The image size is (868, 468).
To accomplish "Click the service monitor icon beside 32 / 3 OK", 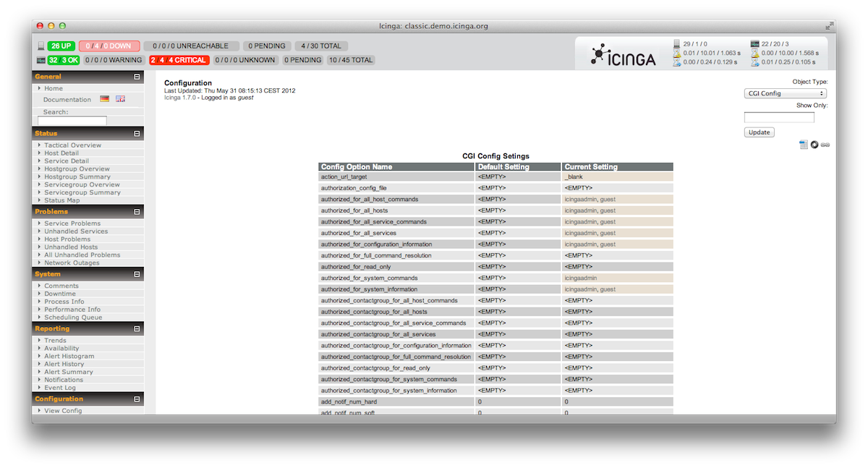I will coord(41,60).
